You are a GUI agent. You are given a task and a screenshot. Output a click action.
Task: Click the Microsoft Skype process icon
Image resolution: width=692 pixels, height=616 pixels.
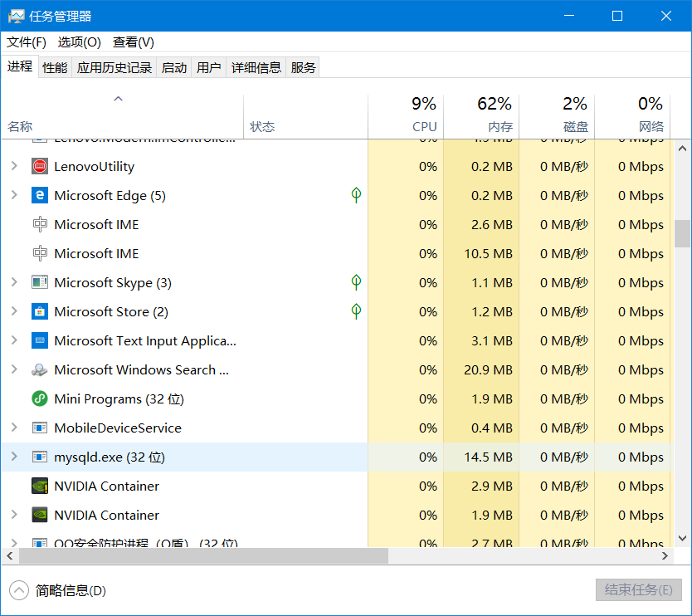(40, 282)
